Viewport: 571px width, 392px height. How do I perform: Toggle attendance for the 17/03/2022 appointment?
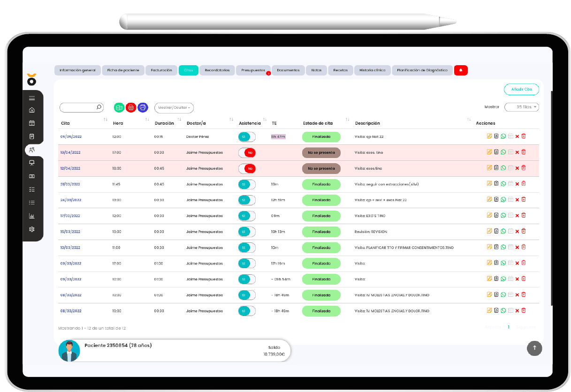pyautogui.click(x=247, y=216)
